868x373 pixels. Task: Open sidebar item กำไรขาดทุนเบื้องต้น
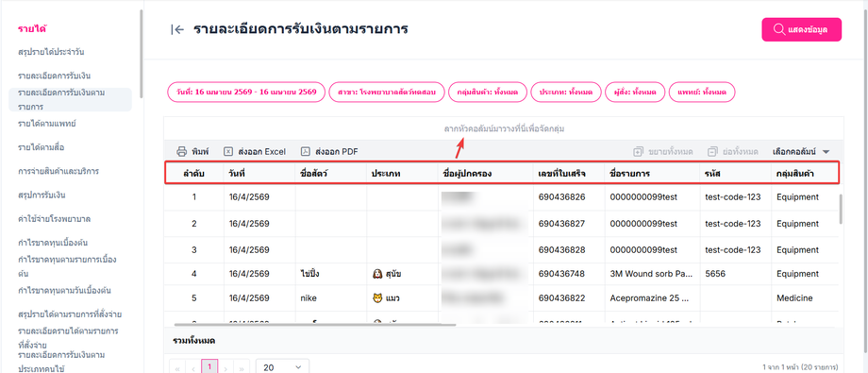pyautogui.click(x=53, y=243)
